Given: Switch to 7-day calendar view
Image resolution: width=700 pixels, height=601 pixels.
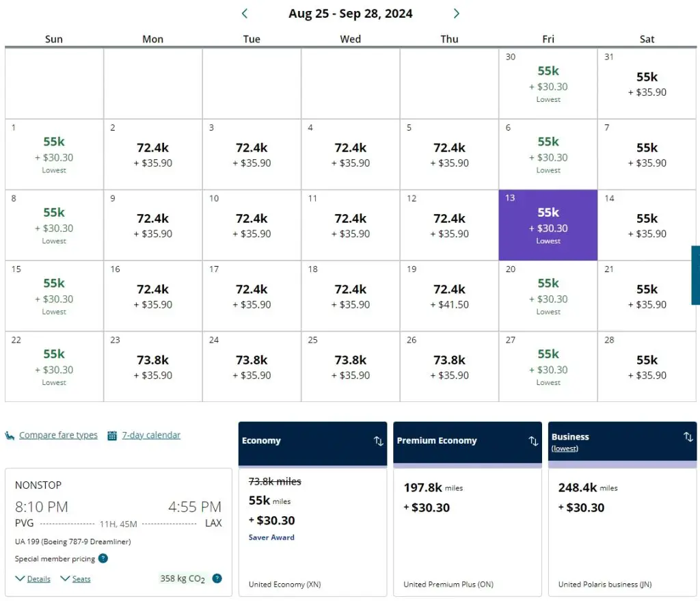Looking at the screenshot, I should (x=151, y=436).
